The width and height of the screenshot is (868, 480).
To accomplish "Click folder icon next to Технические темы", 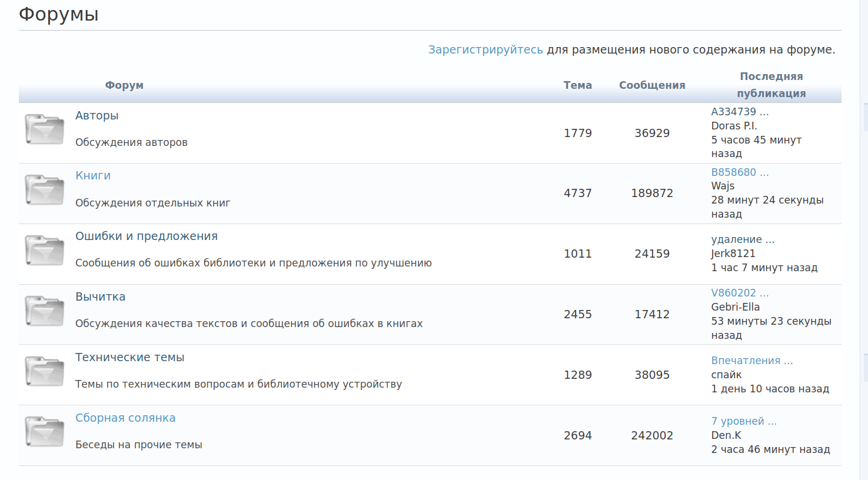I will tap(44, 372).
